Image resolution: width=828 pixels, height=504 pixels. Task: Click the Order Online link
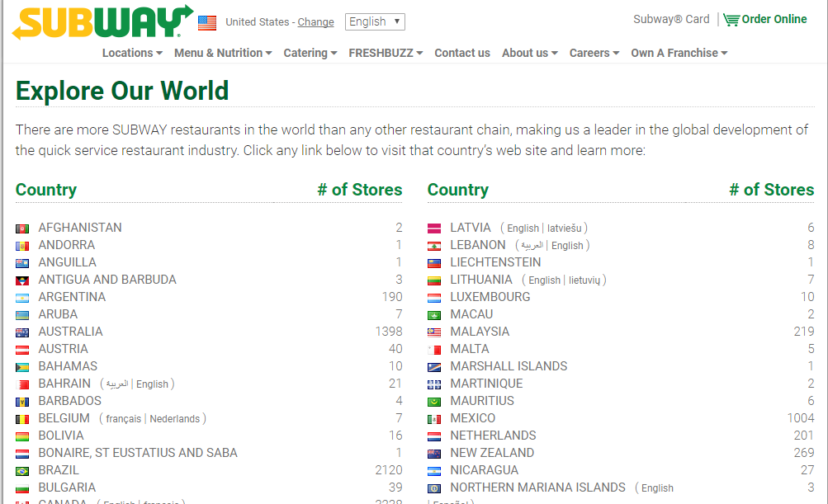point(774,19)
